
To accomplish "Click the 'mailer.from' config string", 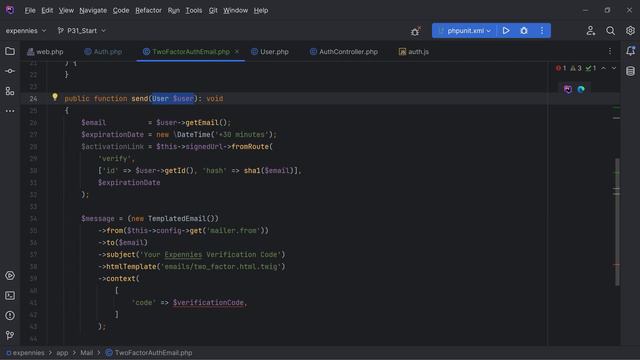I will [232, 231].
